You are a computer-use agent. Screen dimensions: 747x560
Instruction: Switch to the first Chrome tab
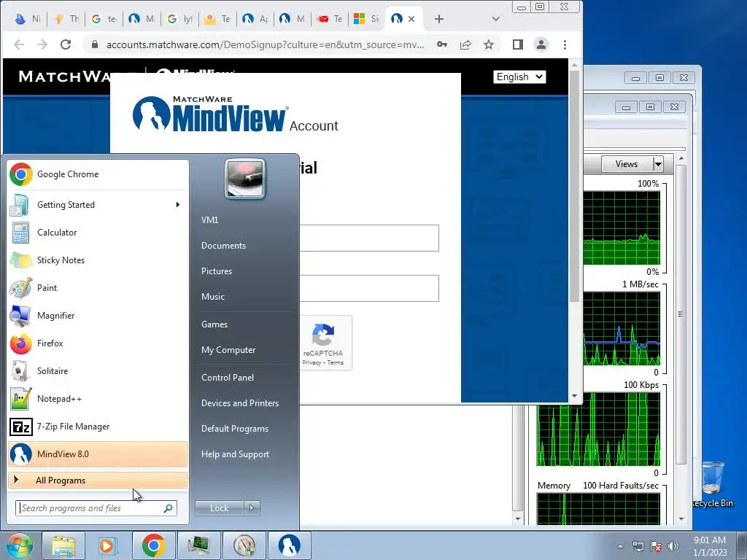(28, 19)
